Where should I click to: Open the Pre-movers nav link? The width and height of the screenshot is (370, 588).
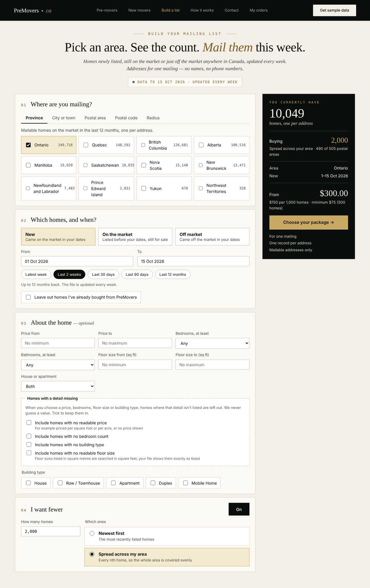coord(107,10)
